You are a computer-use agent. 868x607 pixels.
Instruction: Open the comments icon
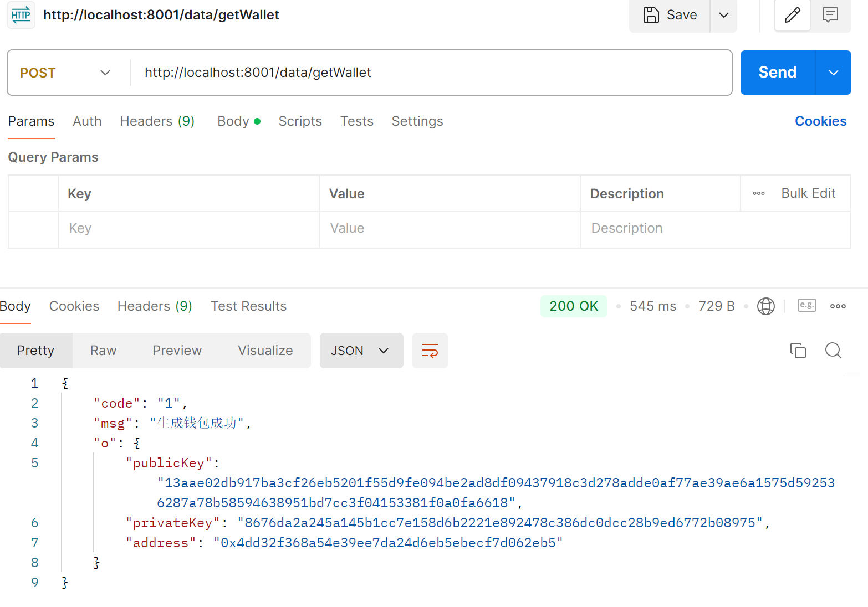click(830, 15)
